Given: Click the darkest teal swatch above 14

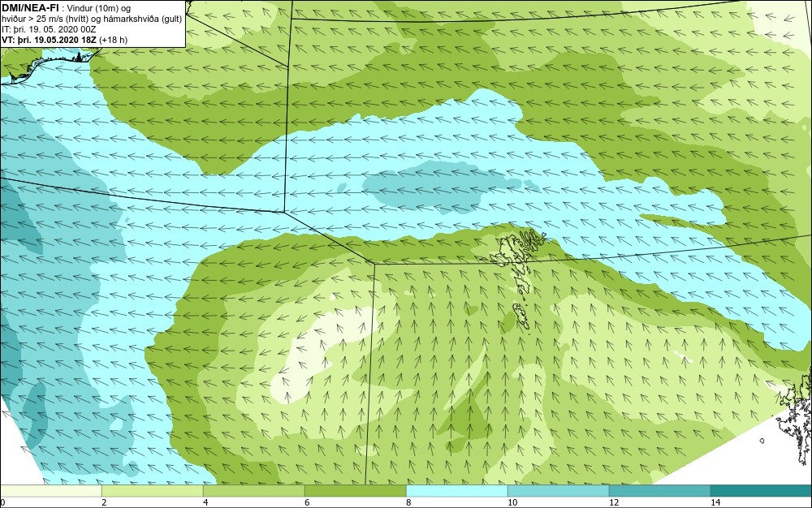Looking at the screenshot, I should [x=762, y=491].
